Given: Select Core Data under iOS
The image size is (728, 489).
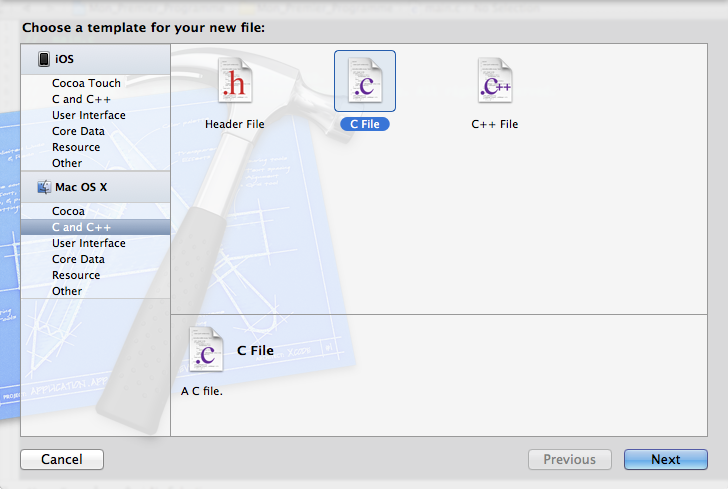Looking at the screenshot, I should 78,131.
